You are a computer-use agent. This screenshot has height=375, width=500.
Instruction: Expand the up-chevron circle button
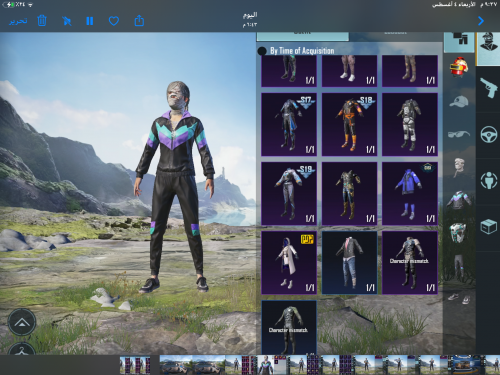(x=22, y=322)
